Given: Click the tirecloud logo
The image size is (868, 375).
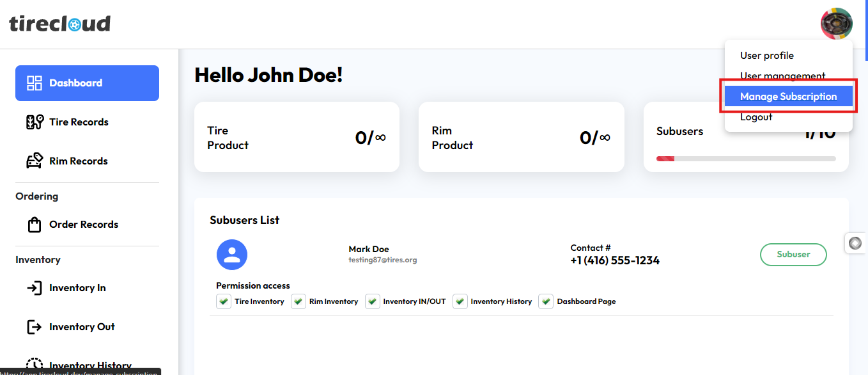Looking at the screenshot, I should [x=60, y=24].
